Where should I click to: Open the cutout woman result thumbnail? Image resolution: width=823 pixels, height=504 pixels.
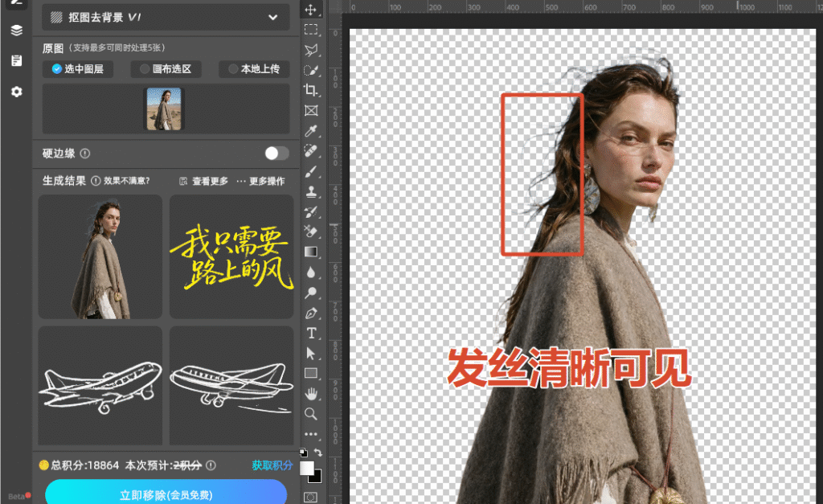[100, 256]
